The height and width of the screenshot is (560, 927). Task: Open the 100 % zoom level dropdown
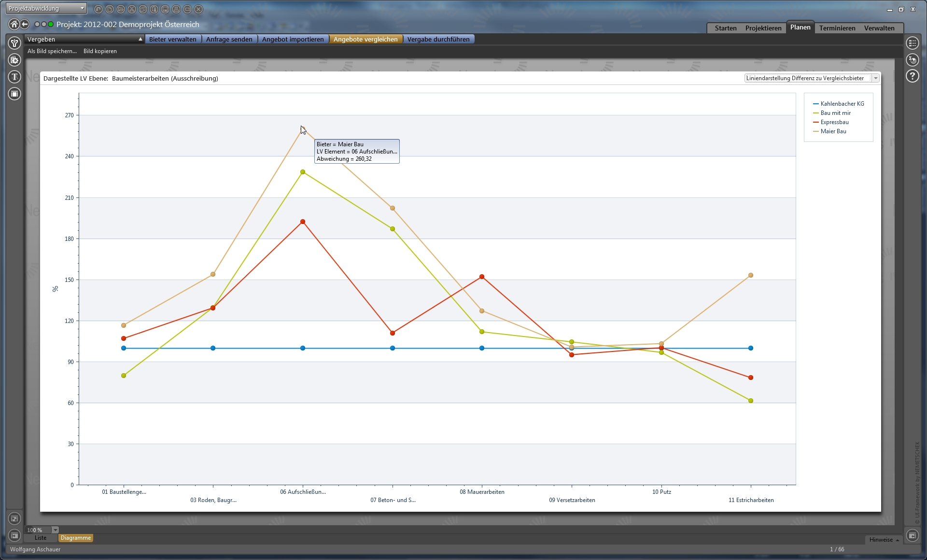[x=55, y=530]
